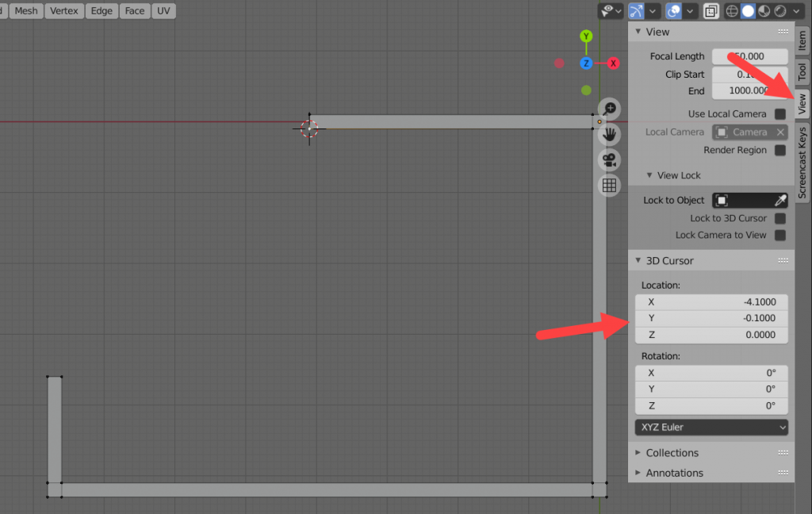Activate Rendered viewport shading mode

(x=779, y=10)
